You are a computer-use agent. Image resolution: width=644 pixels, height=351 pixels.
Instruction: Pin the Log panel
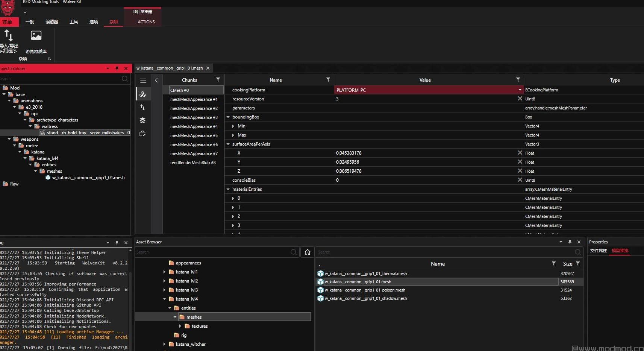tap(117, 243)
